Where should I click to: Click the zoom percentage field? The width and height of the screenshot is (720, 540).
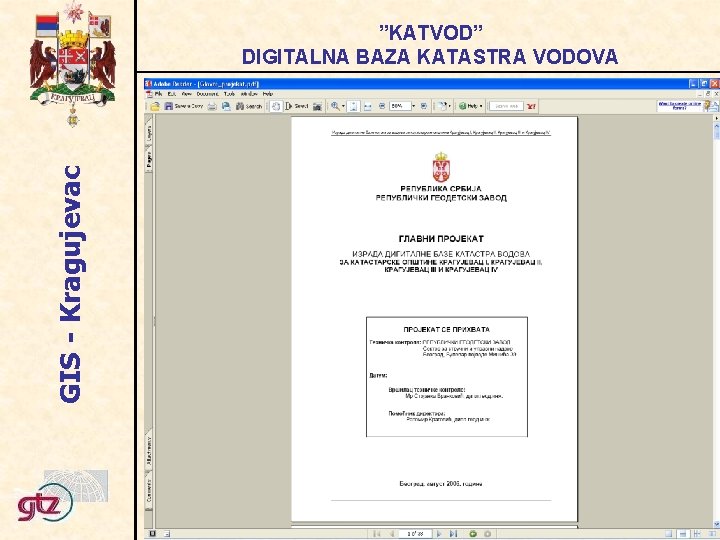399,106
